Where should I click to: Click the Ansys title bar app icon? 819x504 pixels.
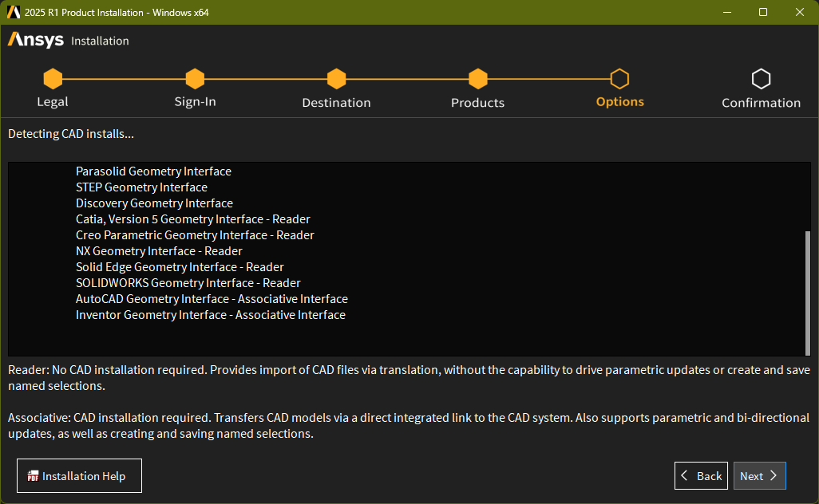tap(14, 12)
